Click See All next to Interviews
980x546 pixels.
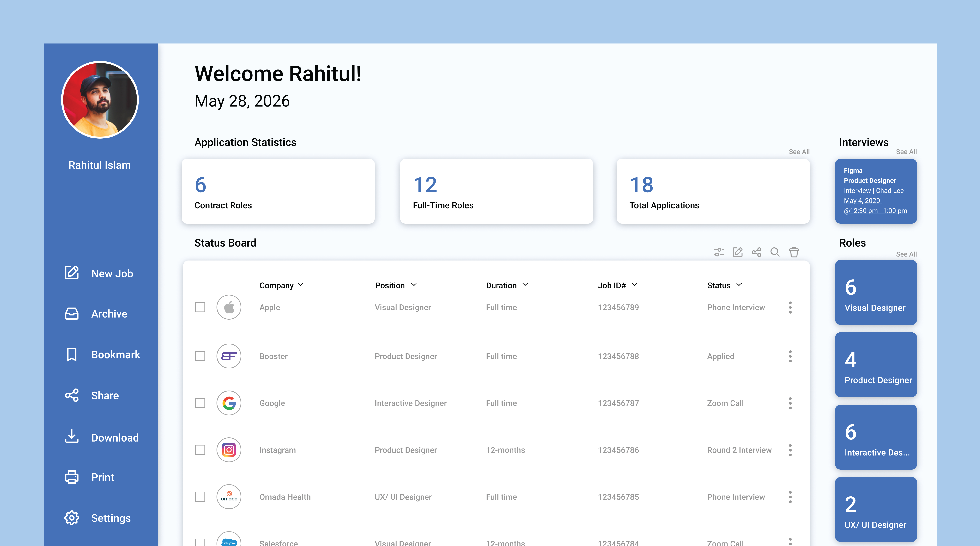[x=906, y=152]
